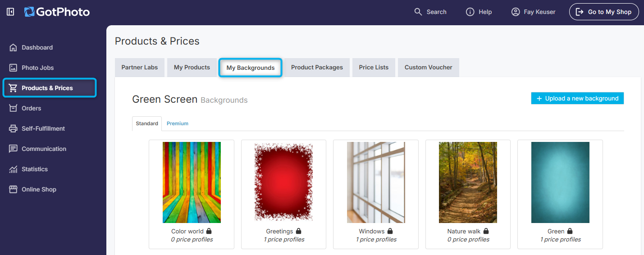Click the plus icon on Upload button

point(539,98)
